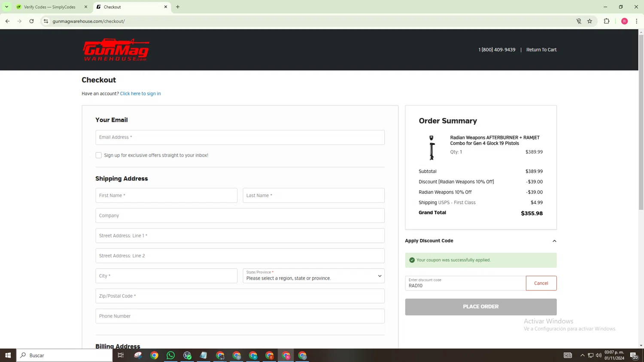
Task: Go back using browser back arrow
Action: click(x=7, y=21)
